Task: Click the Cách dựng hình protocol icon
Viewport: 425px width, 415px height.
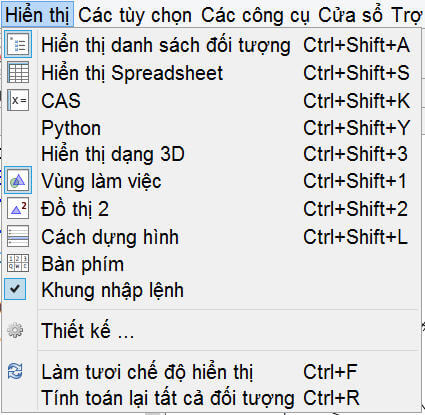Action: click(18, 236)
